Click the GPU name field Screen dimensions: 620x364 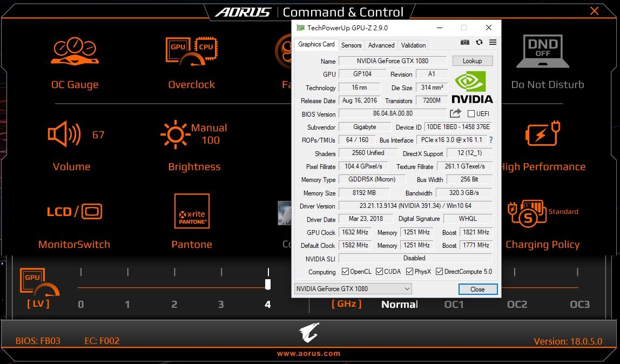393,61
